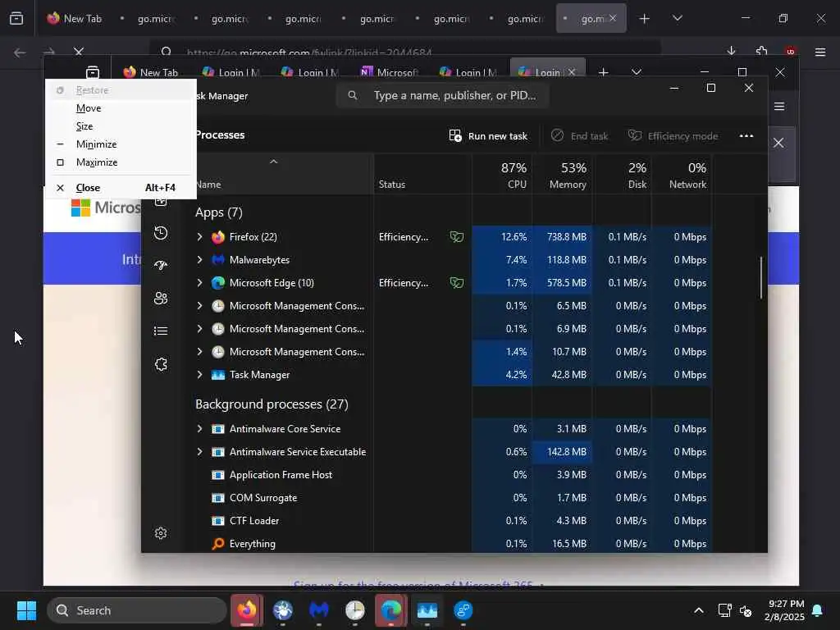Switch to Firefox New Tab tab
The width and height of the screenshot is (840, 630).
[x=75, y=19]
